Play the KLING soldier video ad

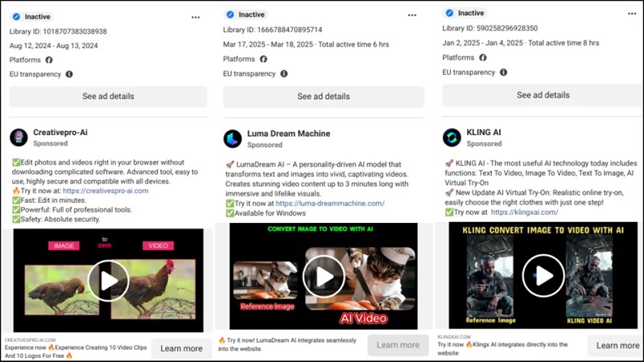click(x=543, y=275)
